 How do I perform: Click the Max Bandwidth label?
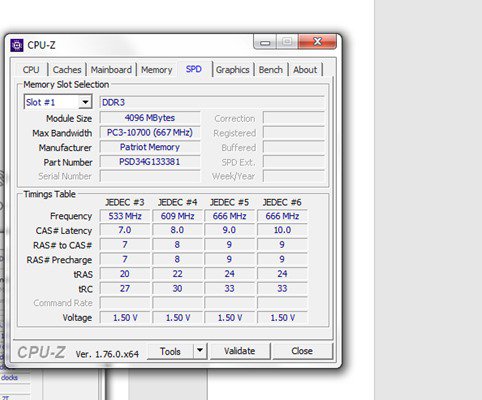point(62,133)
